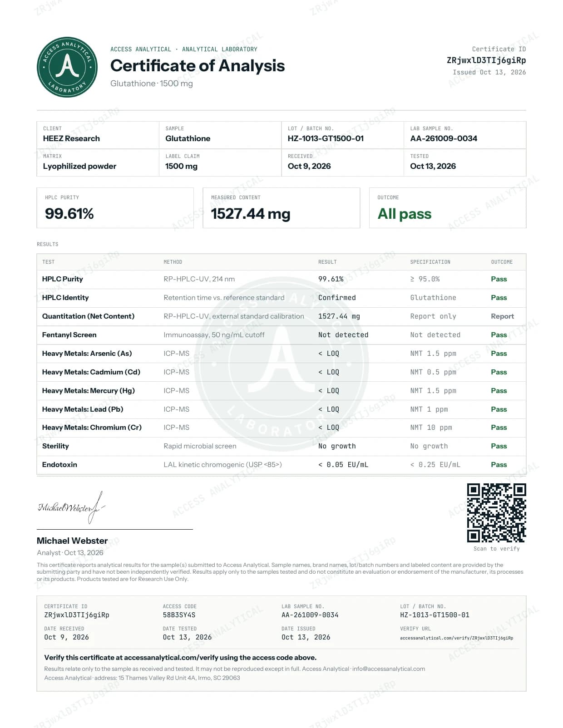Click the NMT 10 ppm chromium specification
This screenshot has width=563, height=728.
point(431,428)
